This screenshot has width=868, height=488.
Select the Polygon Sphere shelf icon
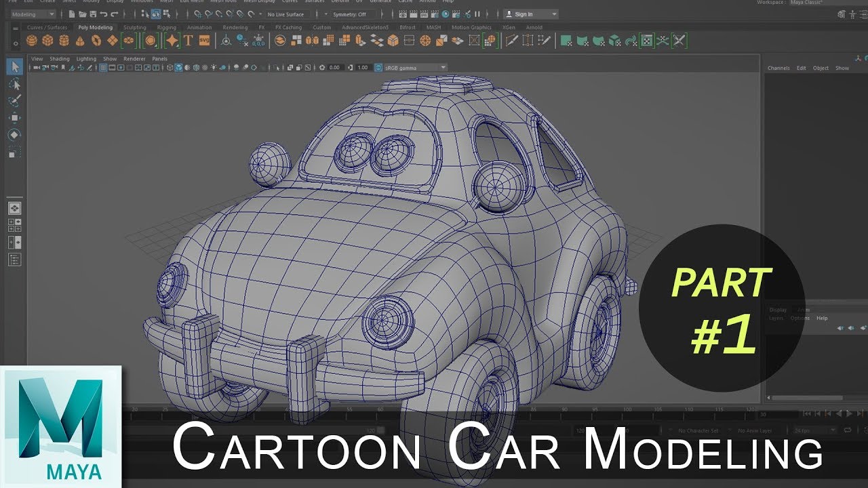click(x=32, y=41)
